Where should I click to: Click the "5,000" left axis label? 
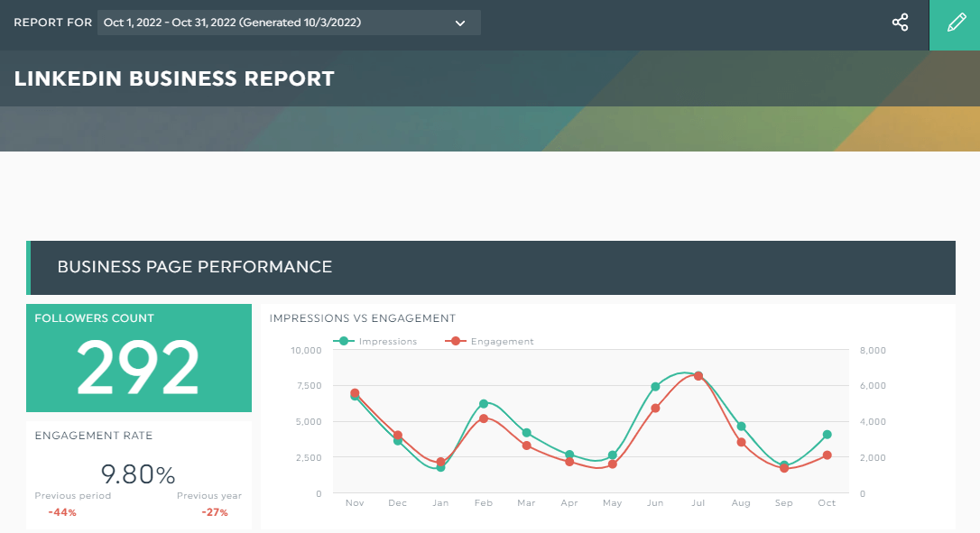point(309,422)
